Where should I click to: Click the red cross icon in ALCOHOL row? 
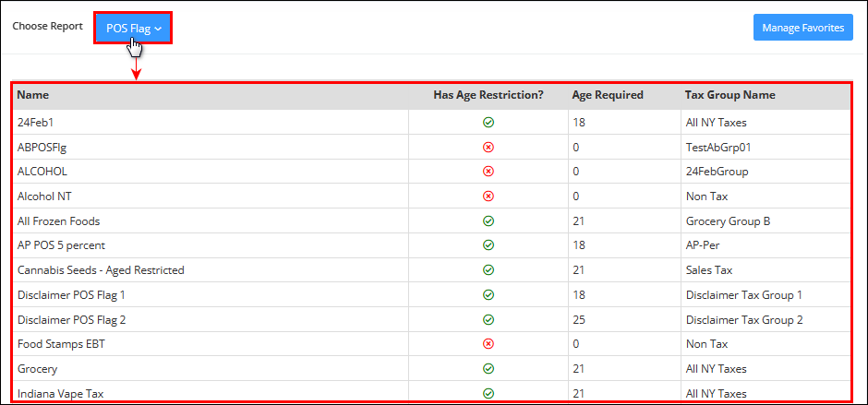click(488, 172)
